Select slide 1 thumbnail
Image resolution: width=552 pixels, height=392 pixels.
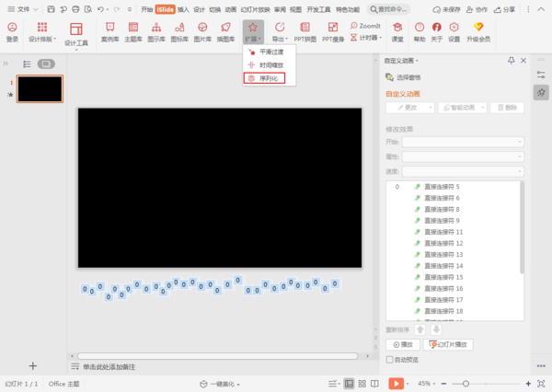[x=40, y=88]
